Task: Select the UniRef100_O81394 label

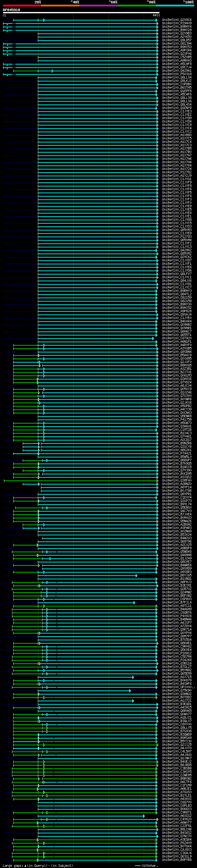Action: pos(177,43)
